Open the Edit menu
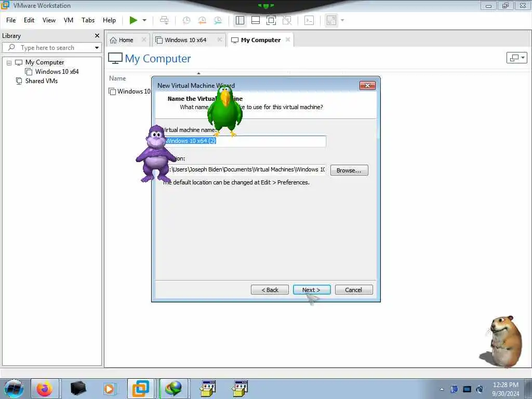The image size is (532, 399). (29, 20)
